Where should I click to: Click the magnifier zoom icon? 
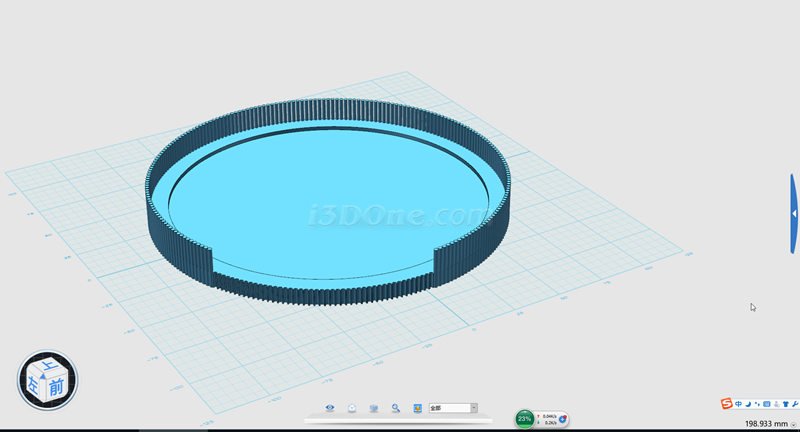(x=396, y=408)
